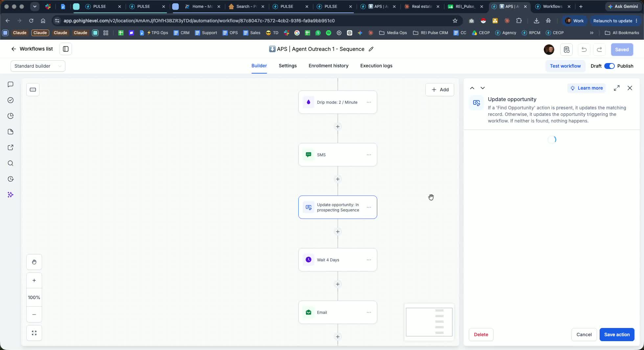Click the Test workflow button
This screenshot has width=644, height=350.
tap(565, 66)
